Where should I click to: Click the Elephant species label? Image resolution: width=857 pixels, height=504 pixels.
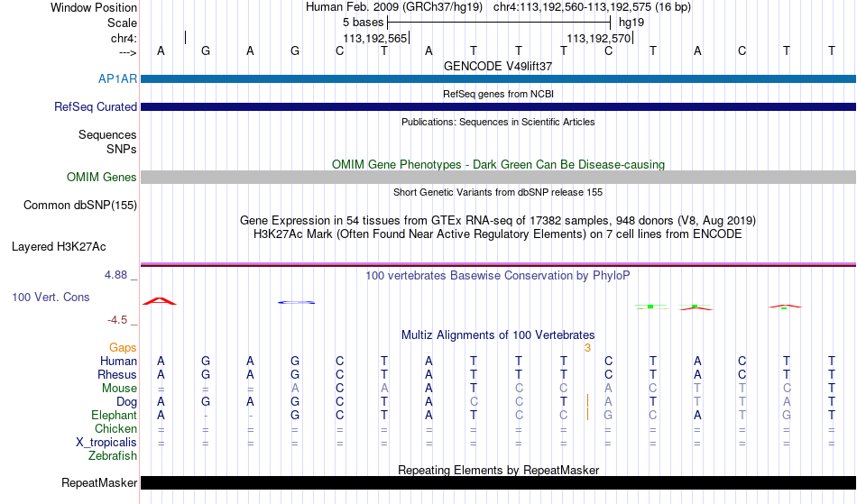pos(115,415)
